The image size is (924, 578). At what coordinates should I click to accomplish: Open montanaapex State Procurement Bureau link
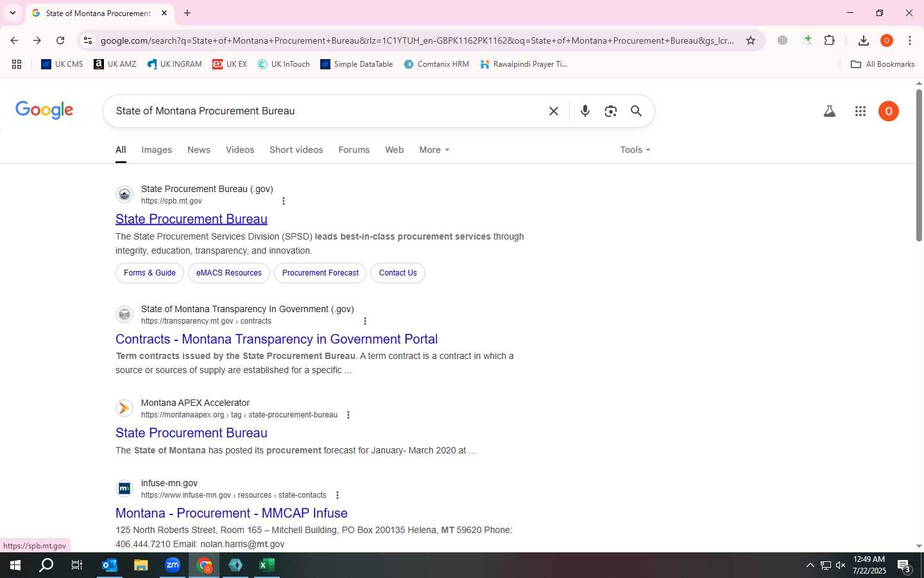[x=191, y=433]
